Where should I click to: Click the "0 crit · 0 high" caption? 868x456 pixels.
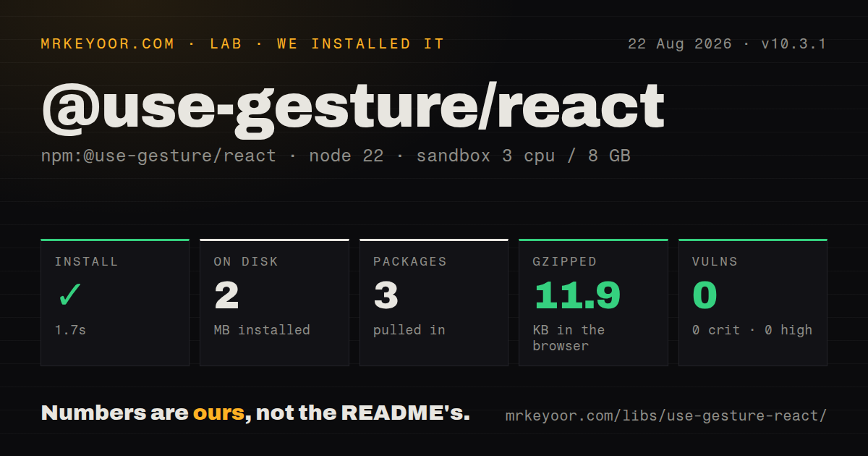pos(752,330)
